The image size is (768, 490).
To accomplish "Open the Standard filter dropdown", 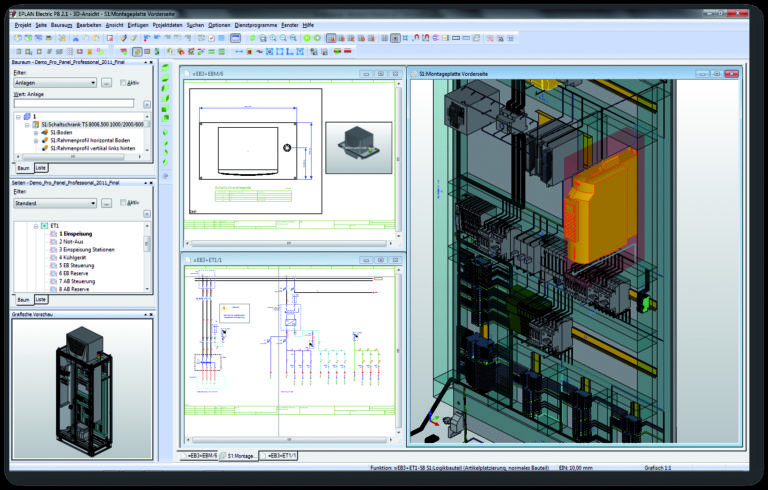I will (x=54, y=203).
